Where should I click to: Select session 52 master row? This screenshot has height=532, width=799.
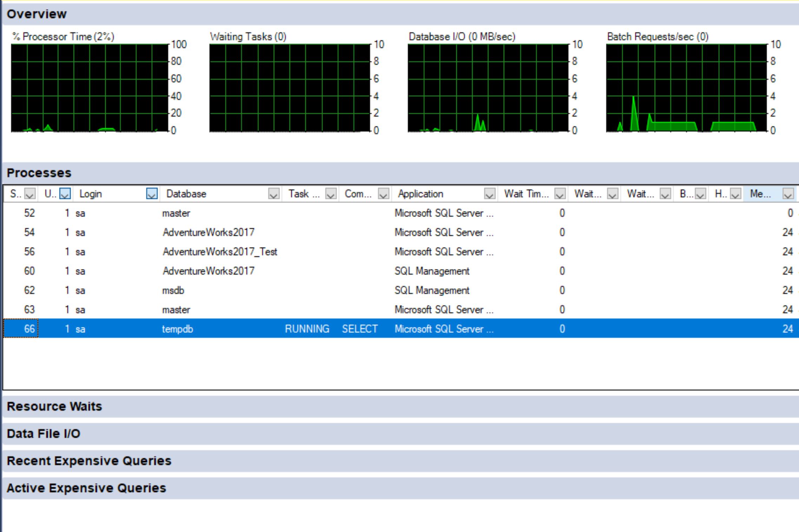coord(176,213)
